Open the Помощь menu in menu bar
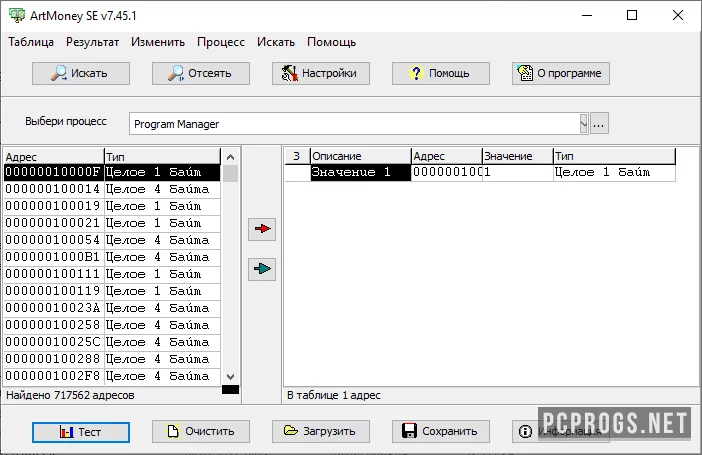This screenshot has height=455, width=702. [331, 42]
